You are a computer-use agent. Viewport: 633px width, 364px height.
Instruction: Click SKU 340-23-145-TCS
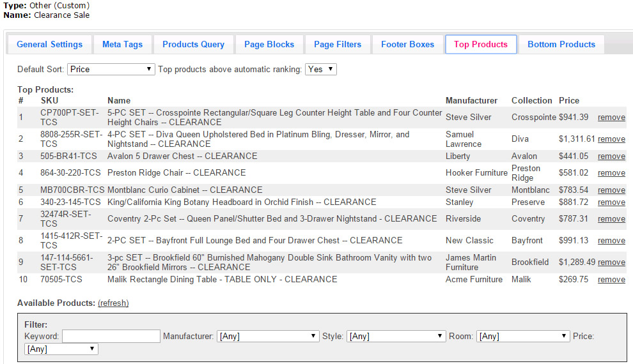[x=70, y=202]
